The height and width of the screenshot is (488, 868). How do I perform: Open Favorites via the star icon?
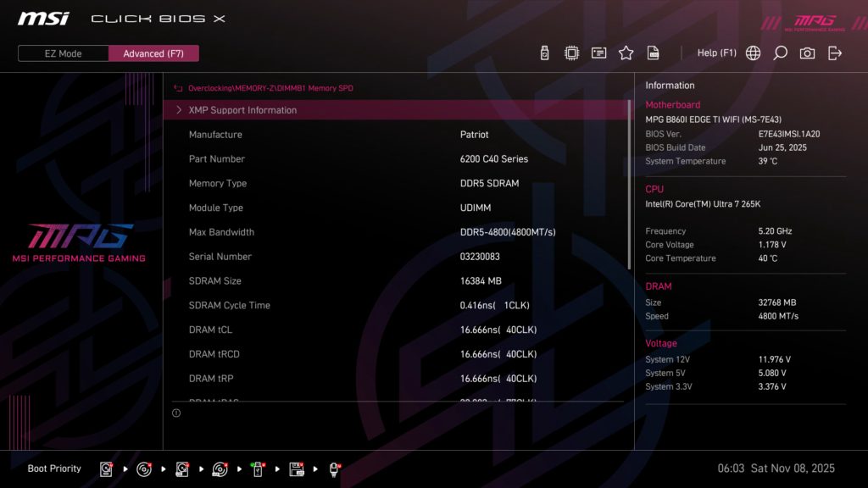coord(626,52)
